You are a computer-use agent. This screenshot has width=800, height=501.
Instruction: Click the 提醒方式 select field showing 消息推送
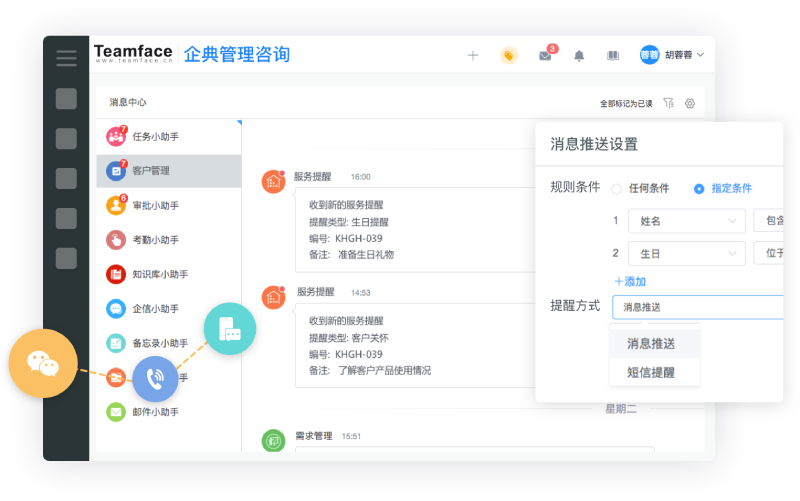[x=697, y=307]
